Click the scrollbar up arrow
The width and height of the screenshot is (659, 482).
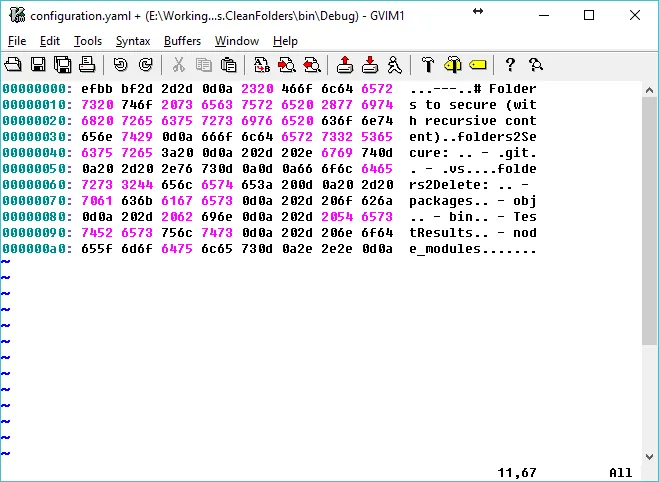(649, 90)
